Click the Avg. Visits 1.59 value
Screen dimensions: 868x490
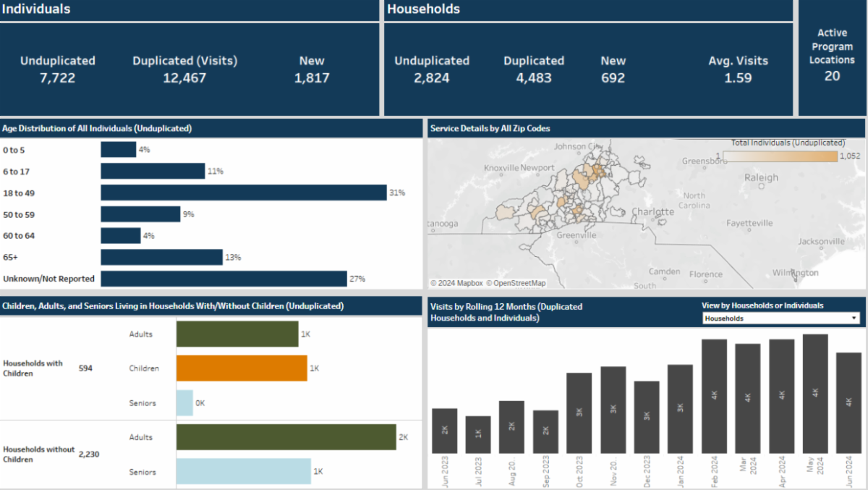click(738, 77)
